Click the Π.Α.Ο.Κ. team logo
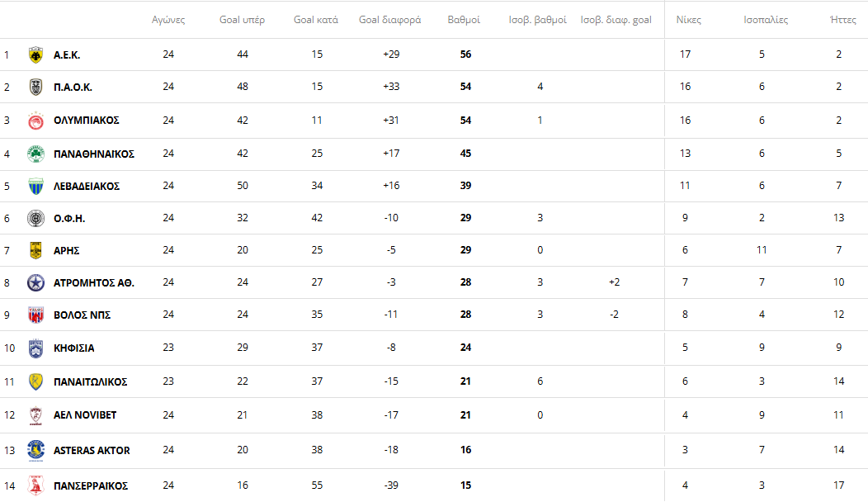The height and width of the screenshot is (502, 868). pyautogui.click(x=35, y=87)
